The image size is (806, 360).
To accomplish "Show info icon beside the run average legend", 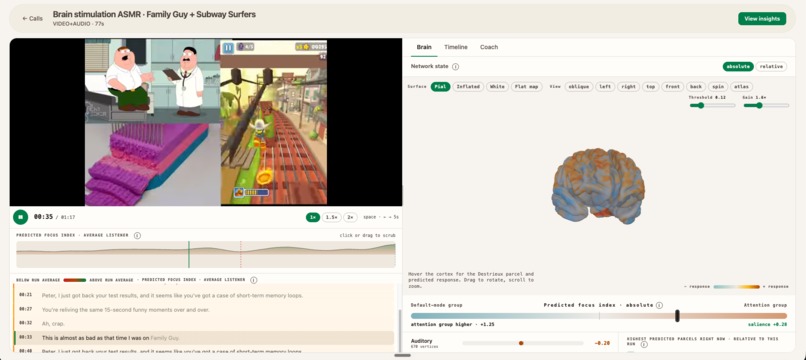I will coord(253,280).
